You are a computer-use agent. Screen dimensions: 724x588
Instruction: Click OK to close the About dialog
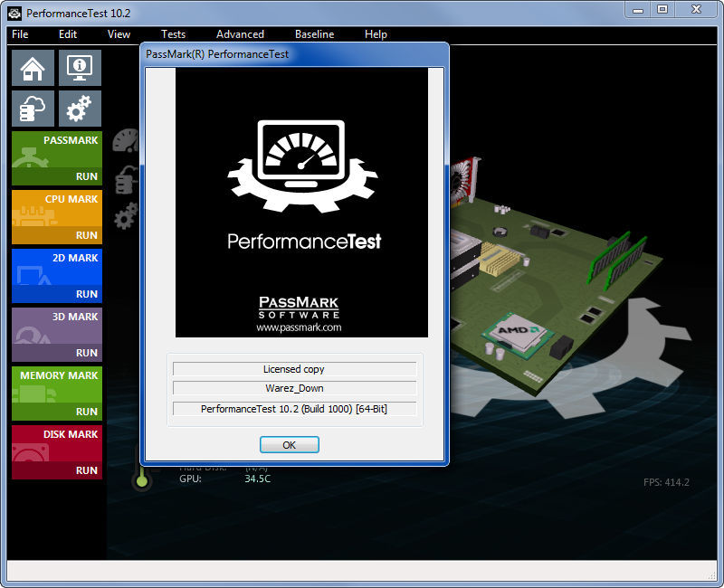tap(289, 445)
